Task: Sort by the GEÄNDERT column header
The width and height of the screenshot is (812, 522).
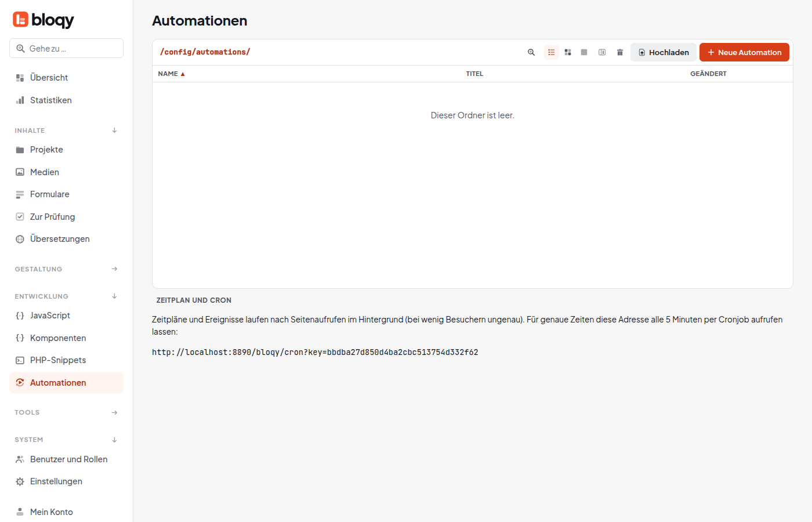Action: click(708, 74)
